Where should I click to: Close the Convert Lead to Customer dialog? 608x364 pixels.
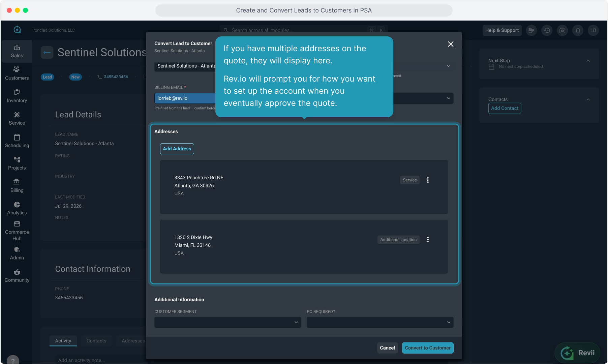tap(451, 44)
